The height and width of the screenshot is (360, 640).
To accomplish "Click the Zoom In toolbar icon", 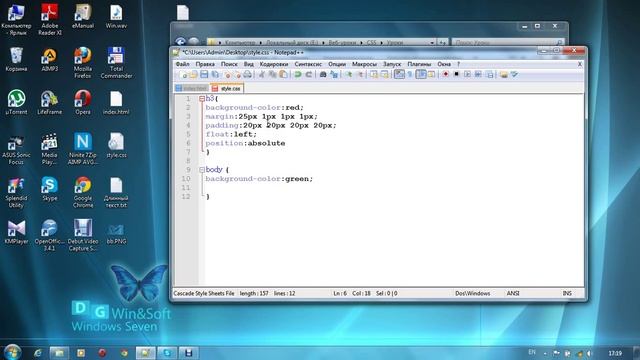I will click(x=349, y=74).
